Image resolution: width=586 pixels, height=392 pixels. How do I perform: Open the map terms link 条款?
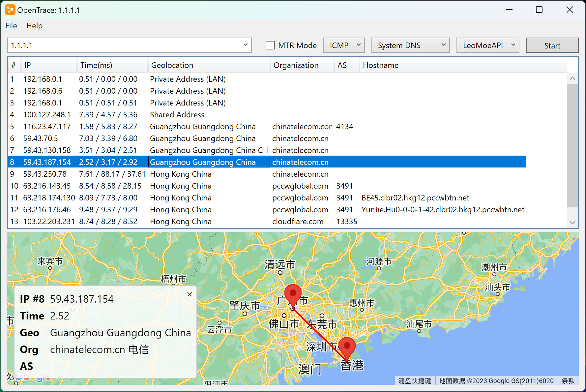[x=568, y=381]
